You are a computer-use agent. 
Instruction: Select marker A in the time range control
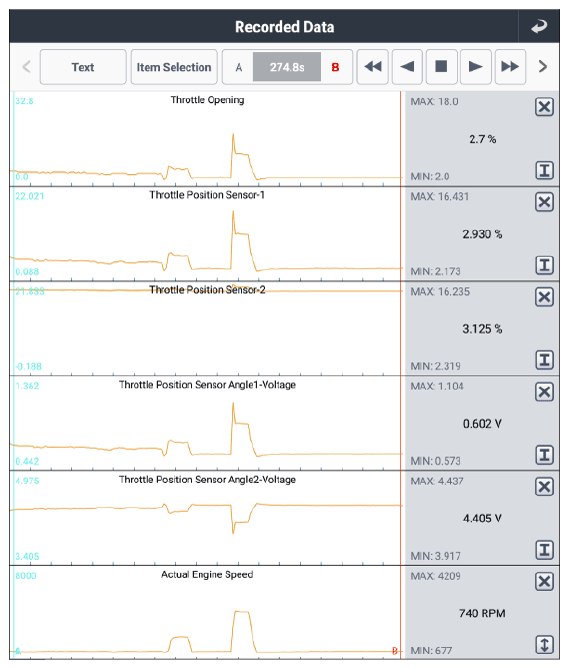tap(239, 67)
